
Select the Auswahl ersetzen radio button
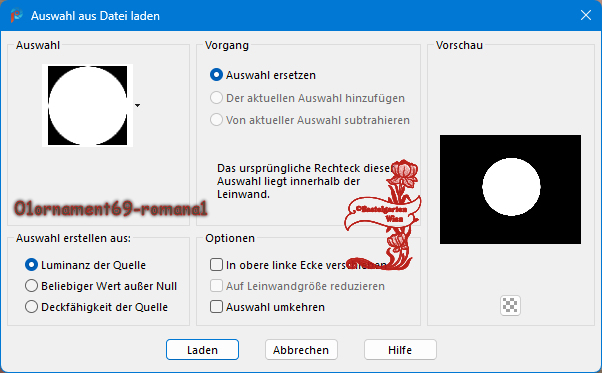tap(216, 75)
